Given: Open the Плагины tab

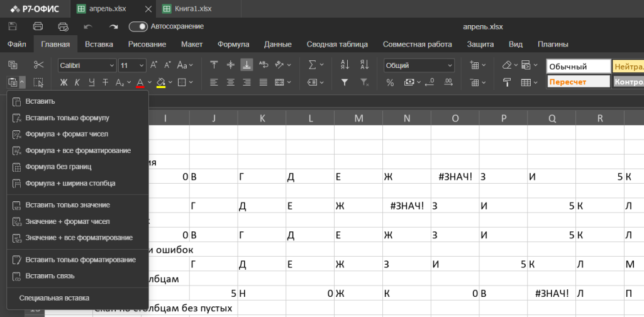Looking at the screenshot, I should [553, 45].
